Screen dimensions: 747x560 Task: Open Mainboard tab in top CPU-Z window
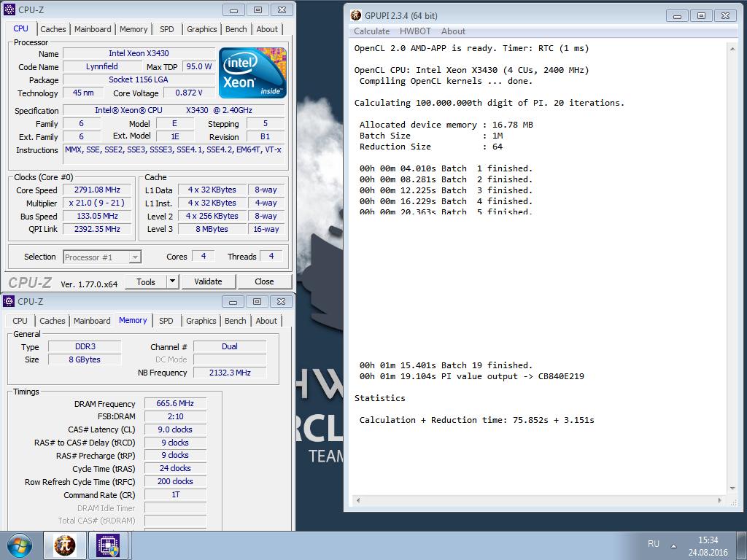pos(93,29)
